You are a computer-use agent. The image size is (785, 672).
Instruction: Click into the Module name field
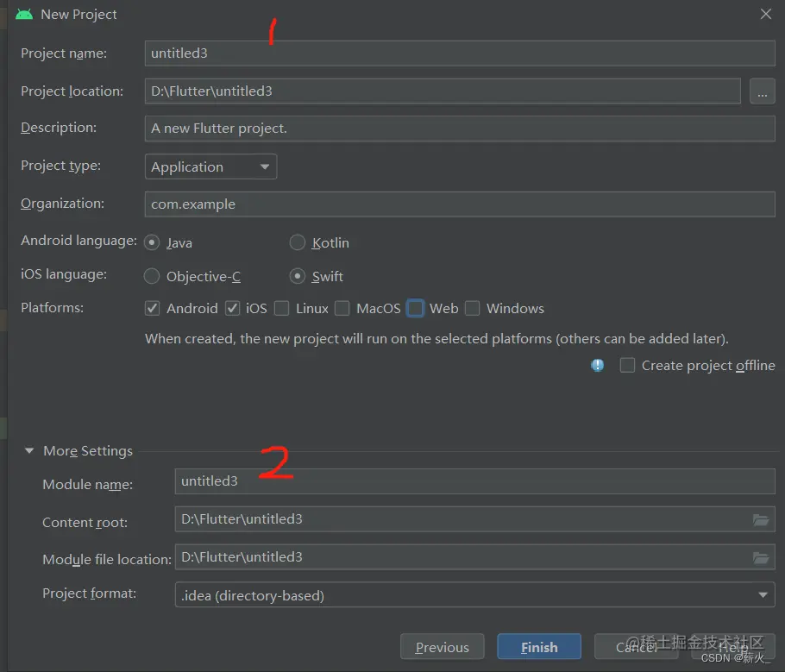click(474, 481)
